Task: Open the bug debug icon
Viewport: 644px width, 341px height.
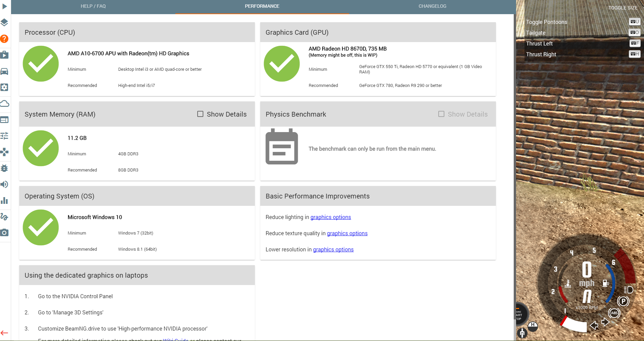Action: click(x=4, y=168)
